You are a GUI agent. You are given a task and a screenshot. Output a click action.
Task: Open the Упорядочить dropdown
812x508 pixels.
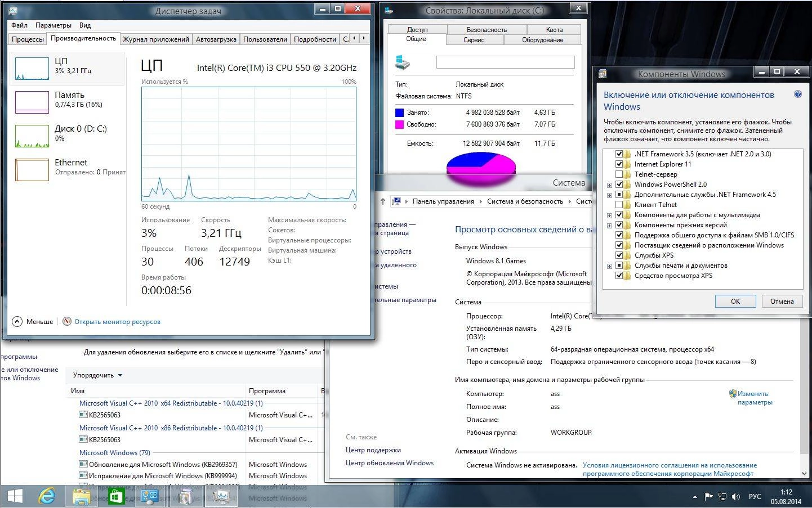tap(97, 375)
